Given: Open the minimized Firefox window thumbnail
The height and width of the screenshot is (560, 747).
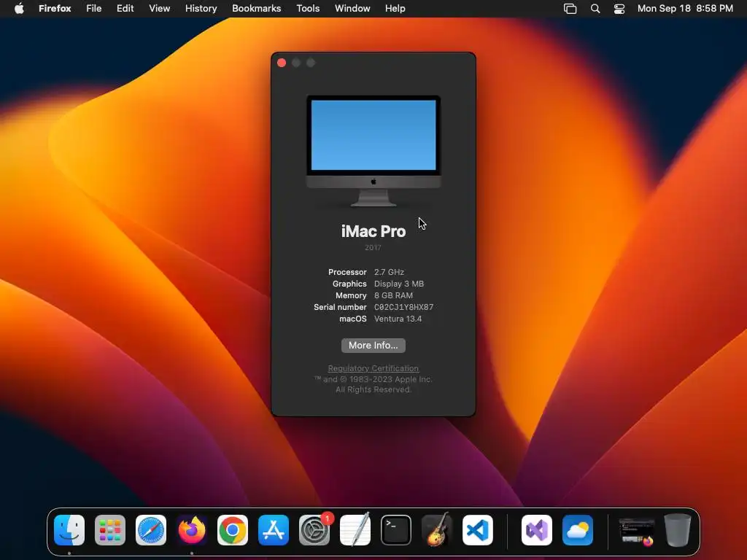Looking at the screenshot, I should click(x=636, y=532).
